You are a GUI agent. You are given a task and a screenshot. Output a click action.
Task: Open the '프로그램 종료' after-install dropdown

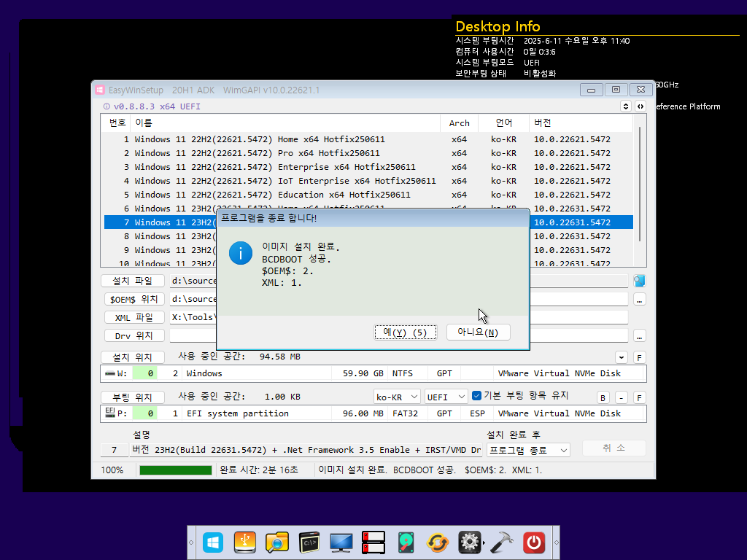[528, 450]
